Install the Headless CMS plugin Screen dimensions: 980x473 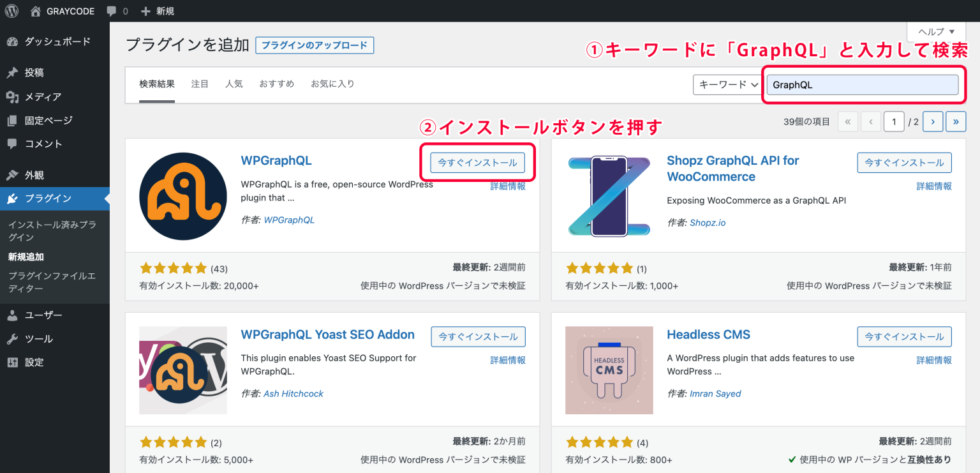tap(904, 336)
